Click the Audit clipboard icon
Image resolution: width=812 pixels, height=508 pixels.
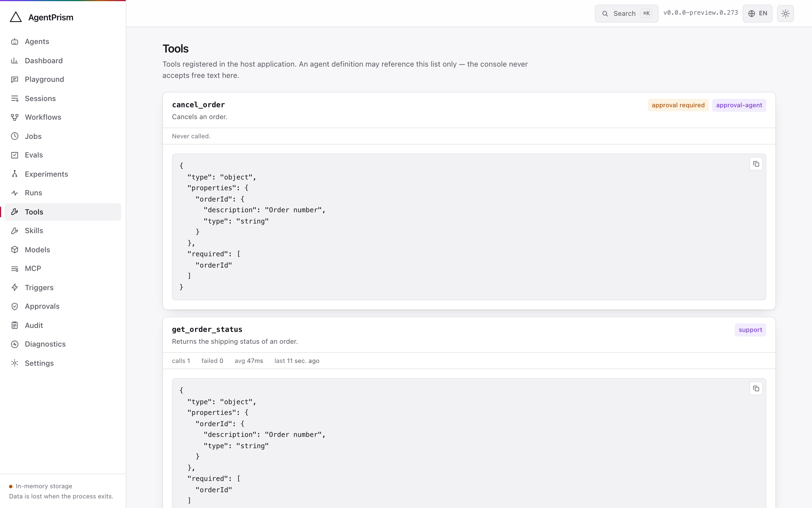click(x=14, y=325)
